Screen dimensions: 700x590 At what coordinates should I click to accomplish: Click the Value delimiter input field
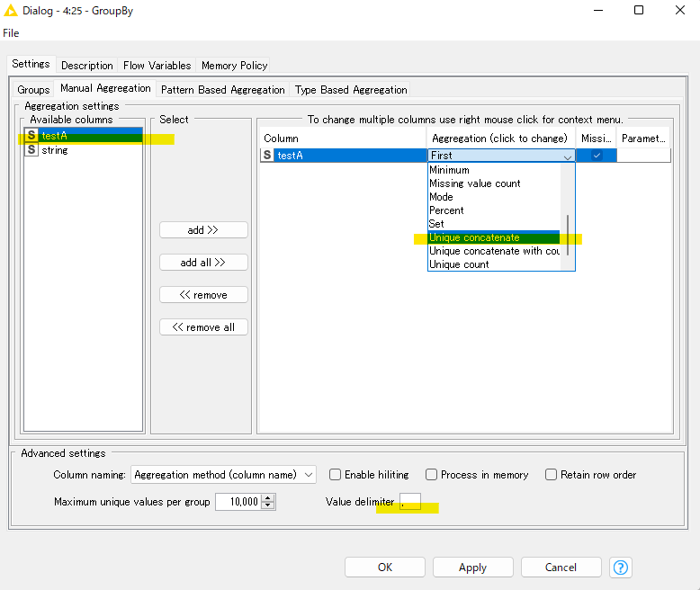[410, 502]
